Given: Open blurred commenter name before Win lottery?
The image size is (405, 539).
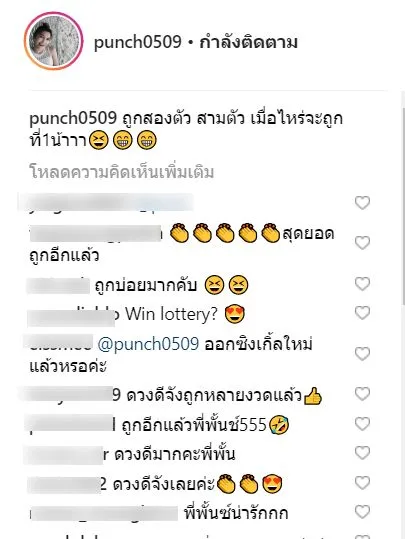Looking at the screenshot, I should [x=71, y=316].
